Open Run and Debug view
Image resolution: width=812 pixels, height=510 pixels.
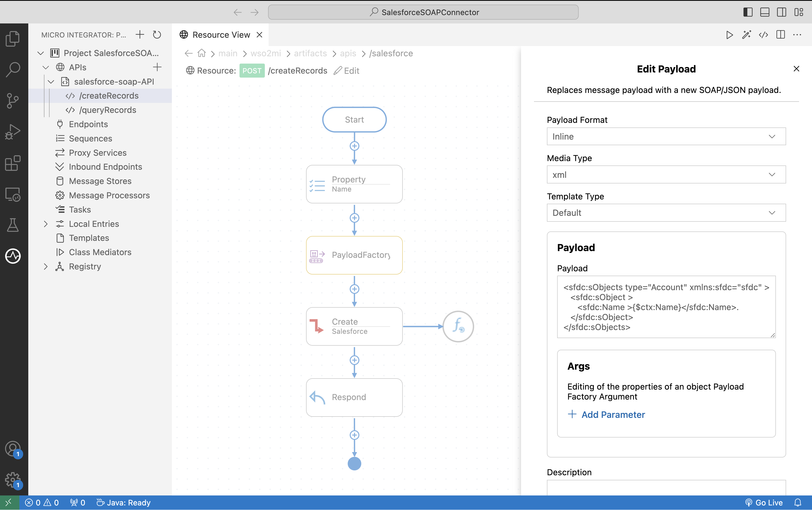(13, 131)
